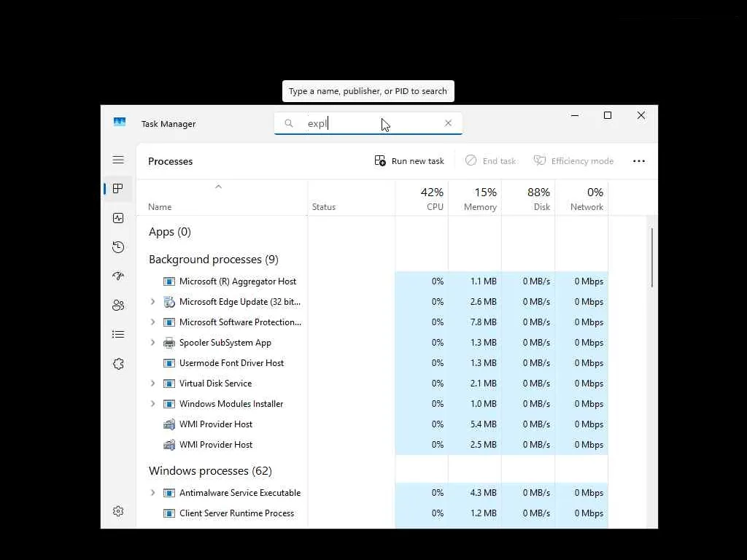The image size is (747, 560).
Task: Sort processes by Disk column
Action: click(x=528, y=198)
